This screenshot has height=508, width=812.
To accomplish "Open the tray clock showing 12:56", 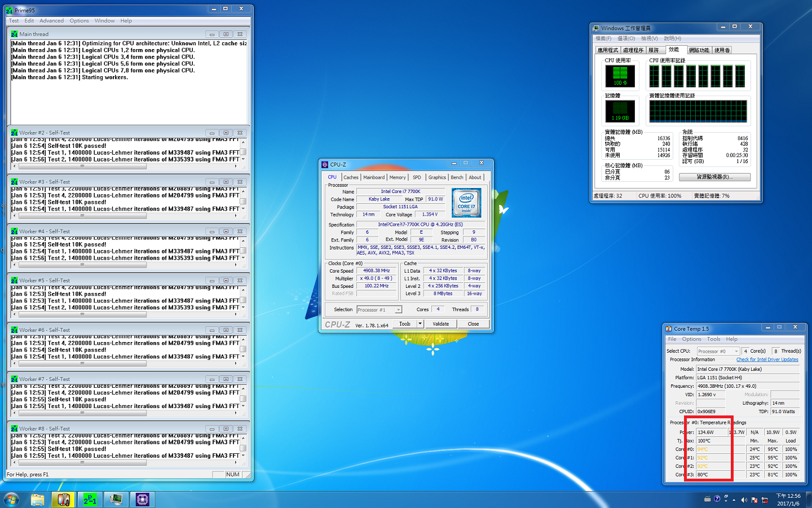I will point(788,500).
